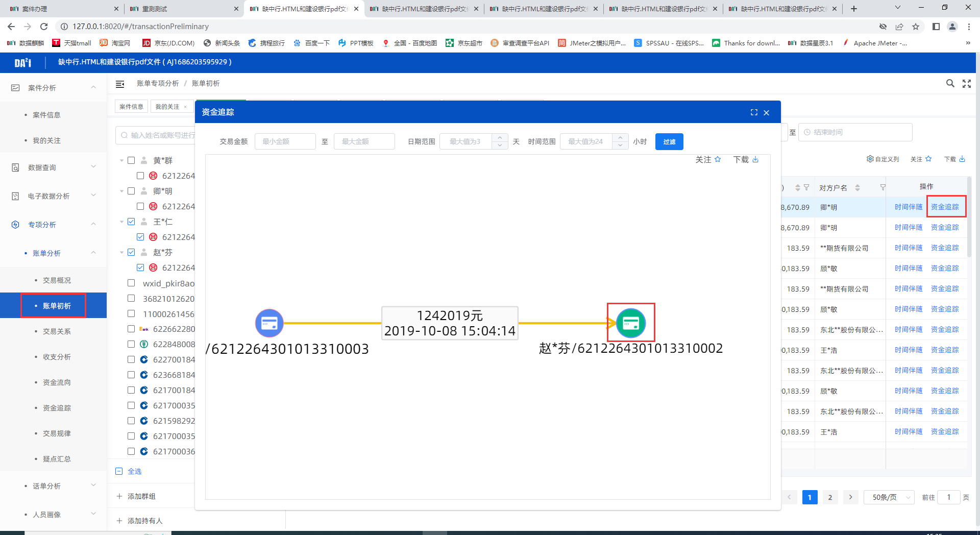
Task: Click the 关注 star in the dialog
Action: click(x=718, y=159)
